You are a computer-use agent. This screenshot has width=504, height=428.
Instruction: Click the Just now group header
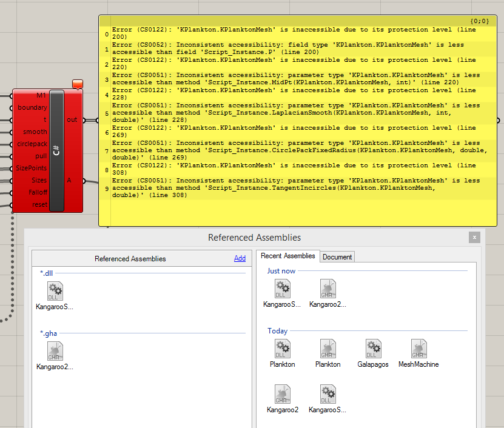point(281,271)
